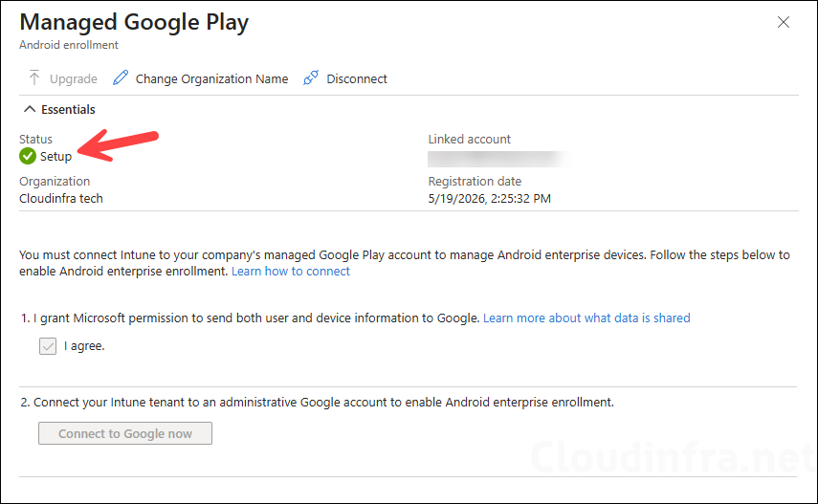818x504 pixels.
Task: Open Learn more about what data is shared
Action: point(586,318)
